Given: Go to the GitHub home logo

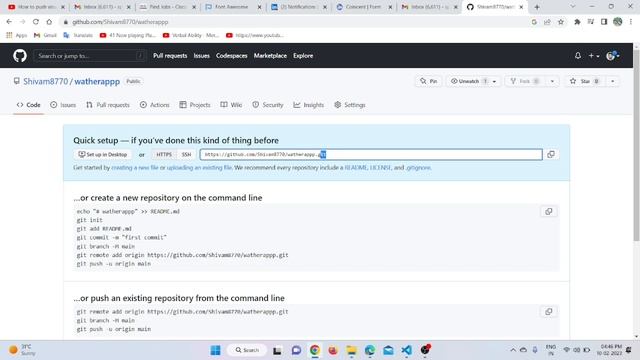Looking at the screenshot, I should [20, 56].
